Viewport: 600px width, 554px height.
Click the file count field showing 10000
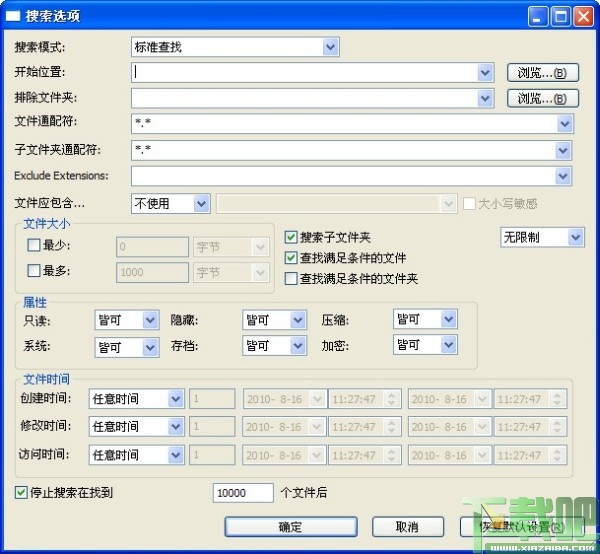coord(243,493)
